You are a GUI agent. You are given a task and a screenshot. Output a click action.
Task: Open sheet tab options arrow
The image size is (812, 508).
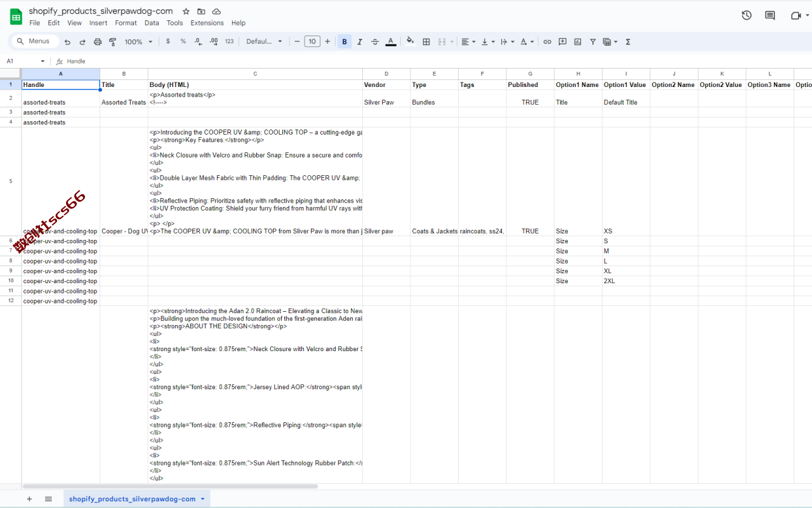coord(203,499)
